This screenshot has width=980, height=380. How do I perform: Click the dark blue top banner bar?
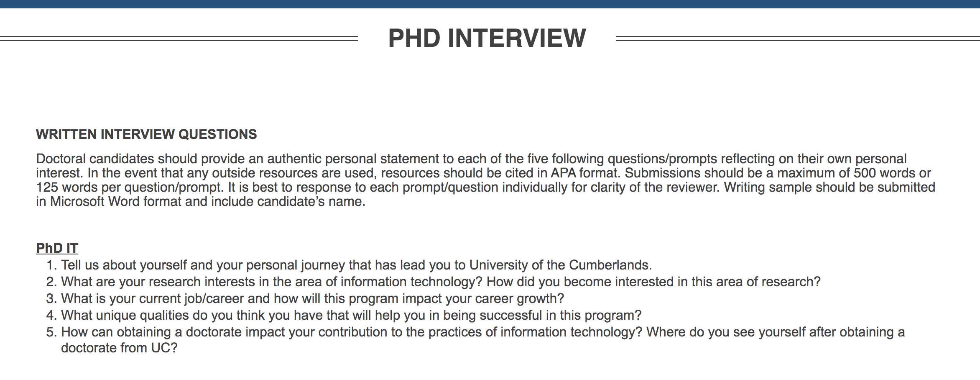pos(490,4)
